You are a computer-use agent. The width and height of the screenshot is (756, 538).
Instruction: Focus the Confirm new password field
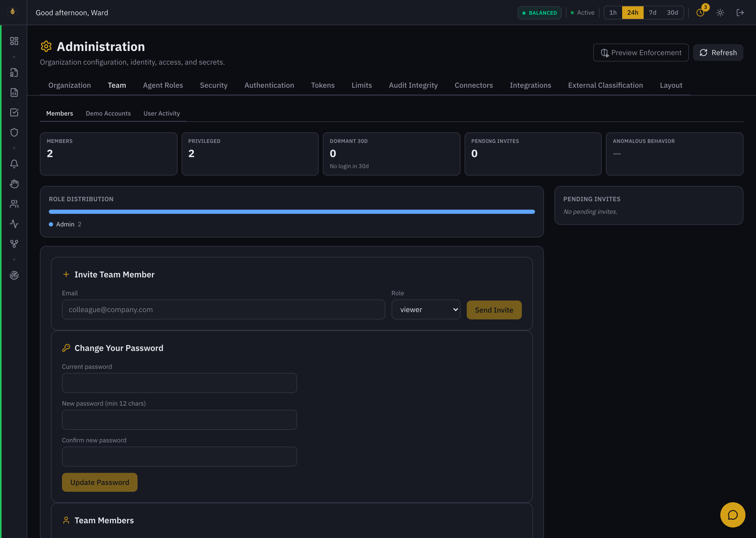pos(179,457)
